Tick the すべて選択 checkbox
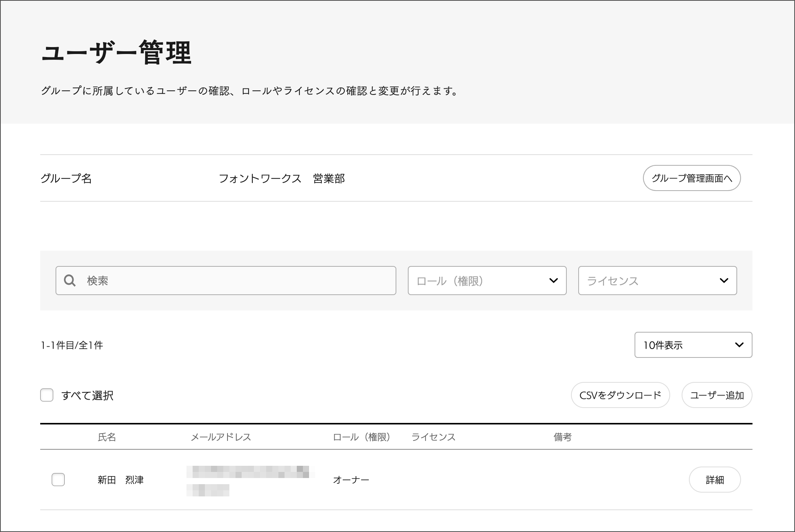The width and height of the screenshot is (795, 532). click(x=47, y=395)
